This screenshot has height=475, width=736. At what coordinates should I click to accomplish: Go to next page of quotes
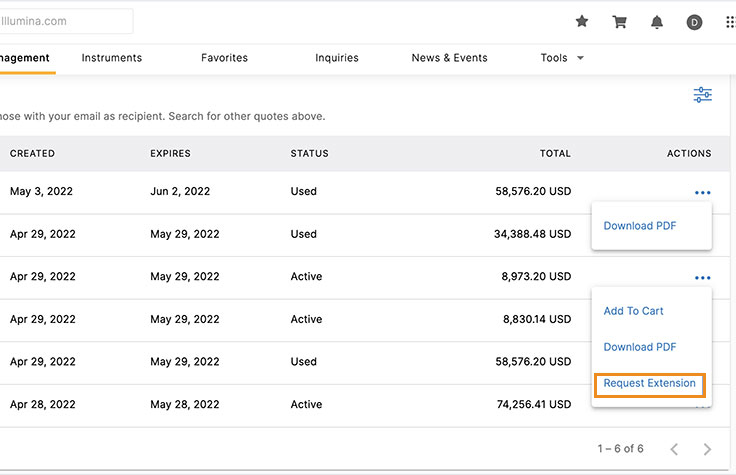point(707,449)
